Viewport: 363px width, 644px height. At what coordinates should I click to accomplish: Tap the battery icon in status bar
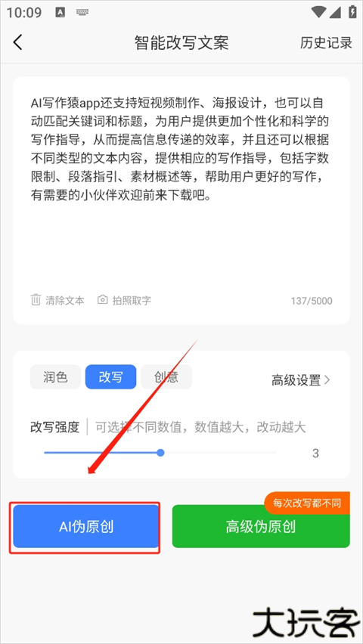coord(352,11)
